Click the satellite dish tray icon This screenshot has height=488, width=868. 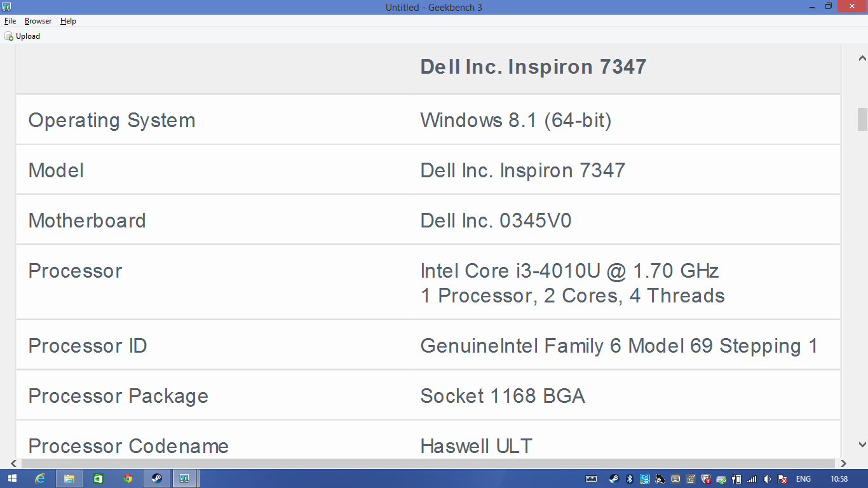pos(660,479)
